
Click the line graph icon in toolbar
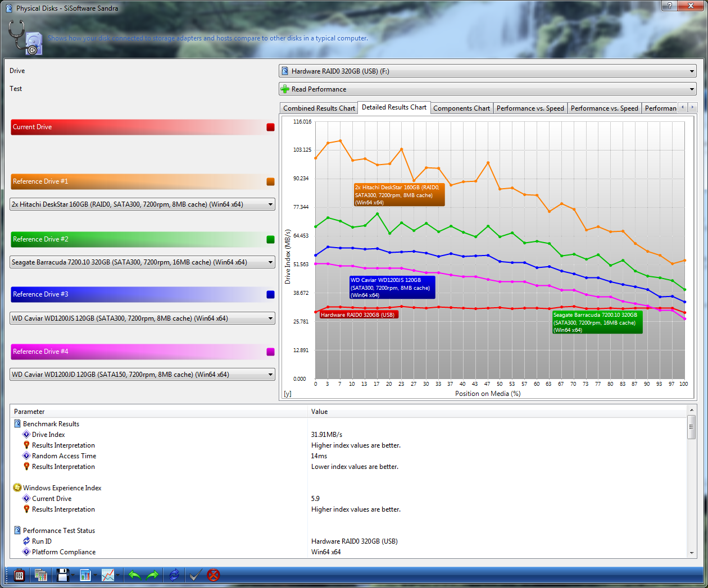108,575
